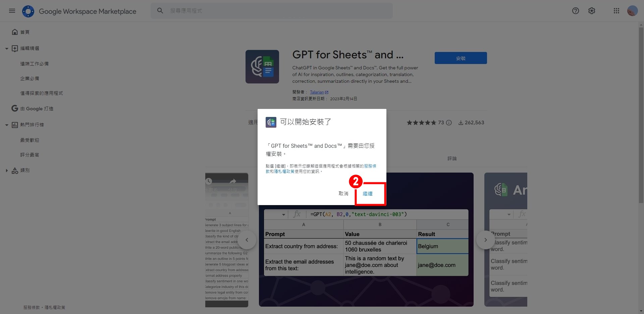Image resolution: width=644 pixels, height=314 pixels.
Task: Go to 首頁 in sidebar
Action: pos(25,32)
